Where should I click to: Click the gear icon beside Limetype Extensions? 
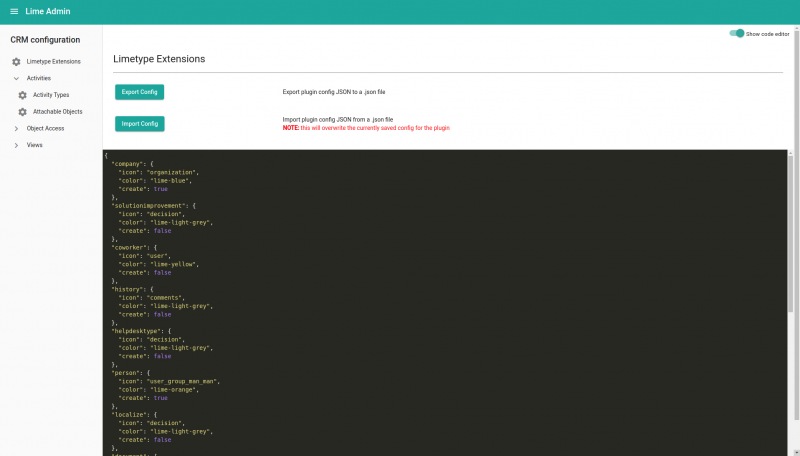(16, 62)
